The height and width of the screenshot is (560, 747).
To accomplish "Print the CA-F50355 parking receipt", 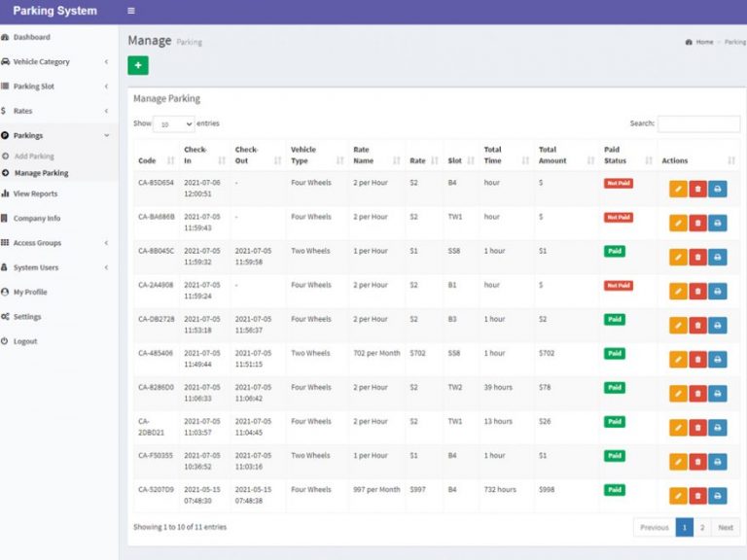I will point(717,461).
